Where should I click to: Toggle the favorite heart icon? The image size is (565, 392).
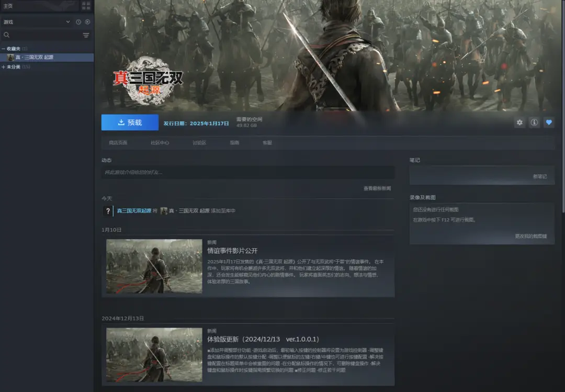point(549,122)
